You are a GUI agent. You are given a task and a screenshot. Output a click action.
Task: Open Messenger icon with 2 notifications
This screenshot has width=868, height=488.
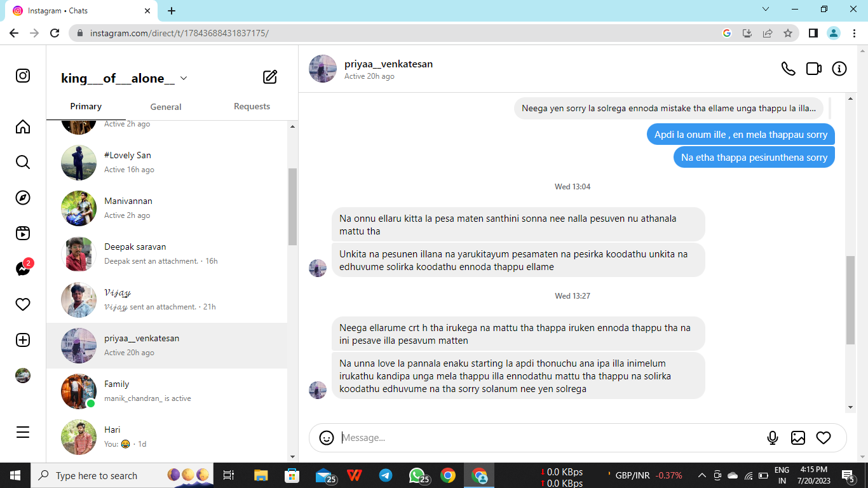pyautogui.click(x=23, y=269)
